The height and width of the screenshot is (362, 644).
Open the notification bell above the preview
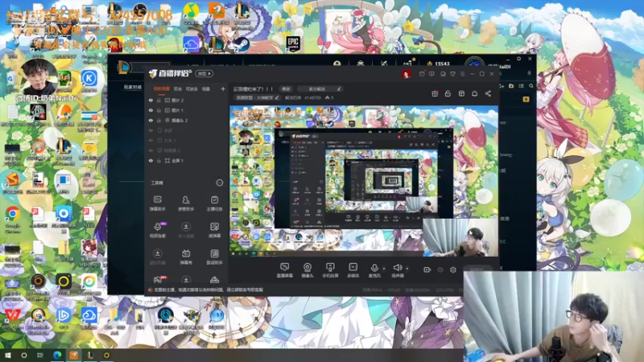click(x=474, y=93)
